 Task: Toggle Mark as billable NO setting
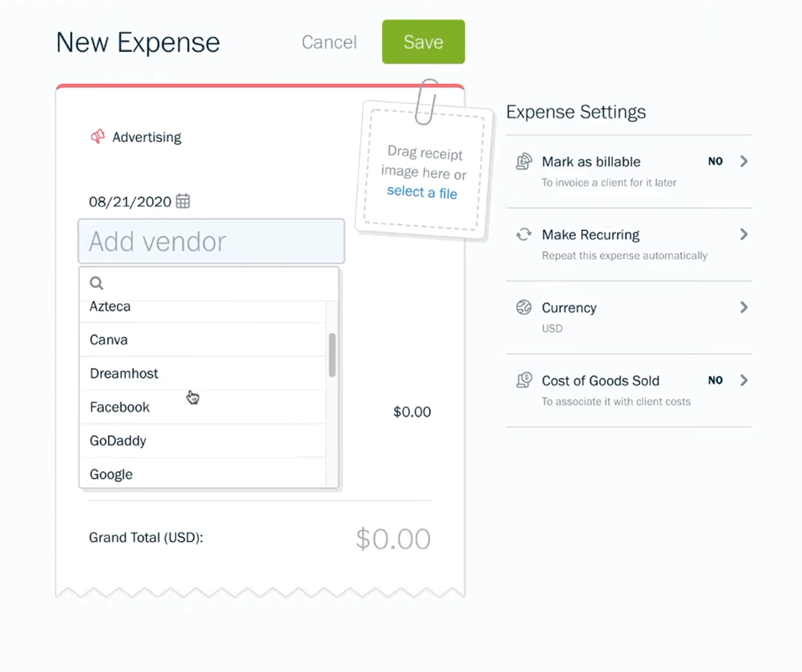tap(715, 161)
